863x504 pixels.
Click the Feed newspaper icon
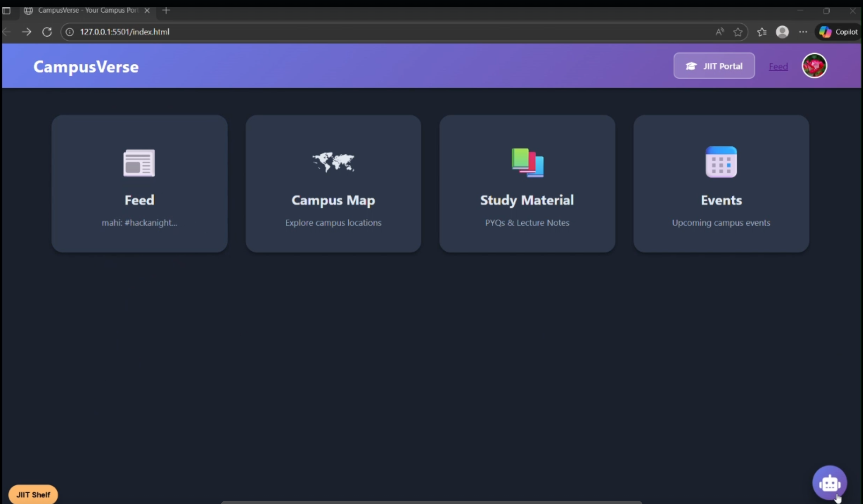tap(139, 163)
